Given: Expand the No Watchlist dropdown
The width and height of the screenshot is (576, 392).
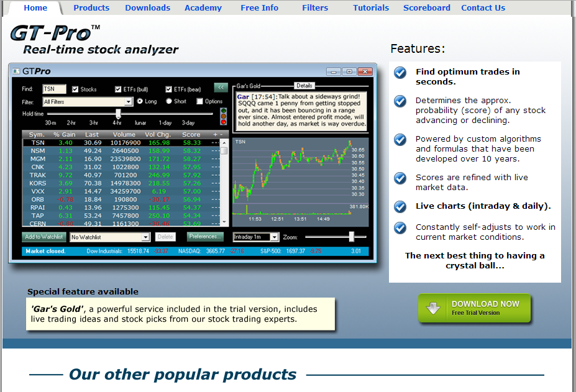Looking at the screenshot, I should pos(147,237).
